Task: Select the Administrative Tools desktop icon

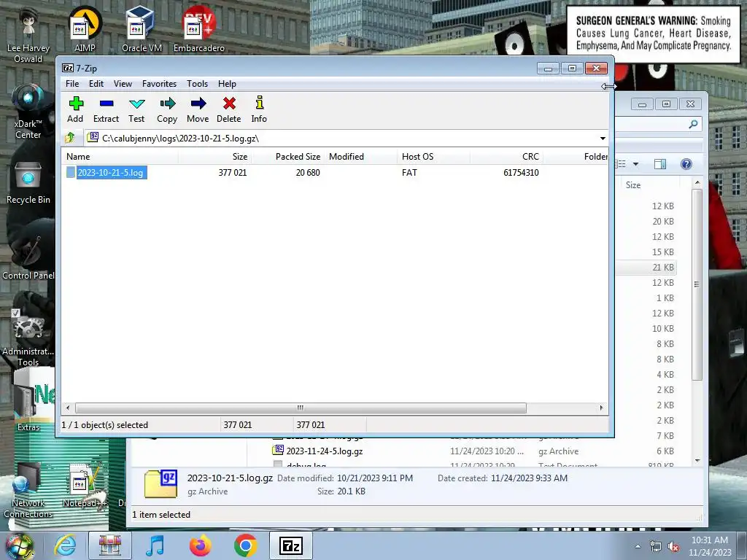Action: tap(28, 336)
